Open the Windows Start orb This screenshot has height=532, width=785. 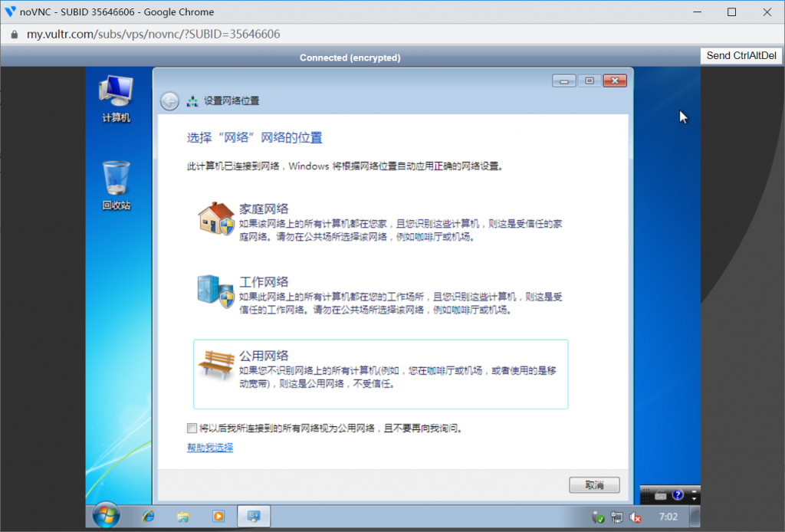pos(106,516)
